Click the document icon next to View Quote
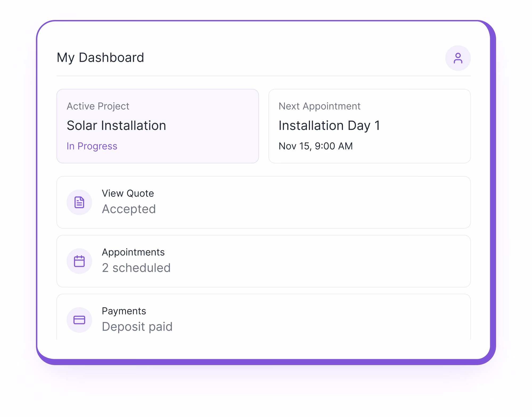 pyautogui.click(x=79, y=202)
